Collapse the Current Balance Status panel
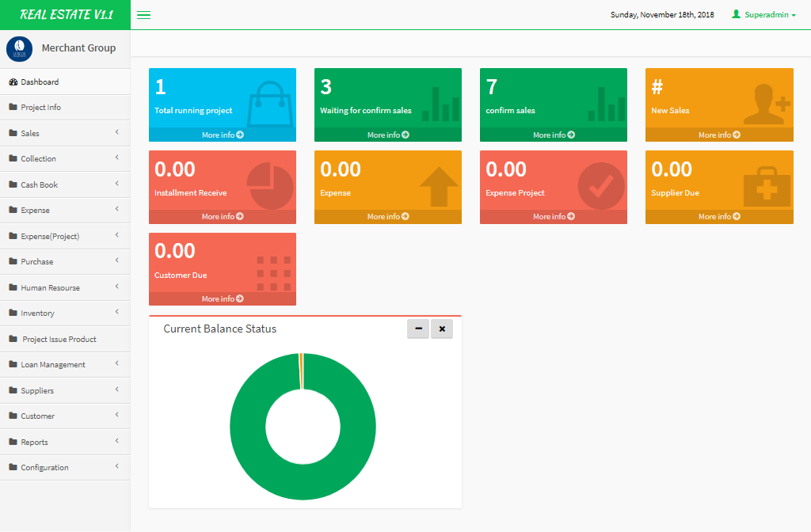Screen dimensions: 811x532 [x=418, y=329]
